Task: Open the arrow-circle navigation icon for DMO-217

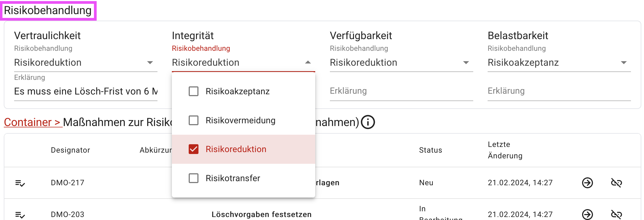Action: pyautogui.click(x=587, y=183)
